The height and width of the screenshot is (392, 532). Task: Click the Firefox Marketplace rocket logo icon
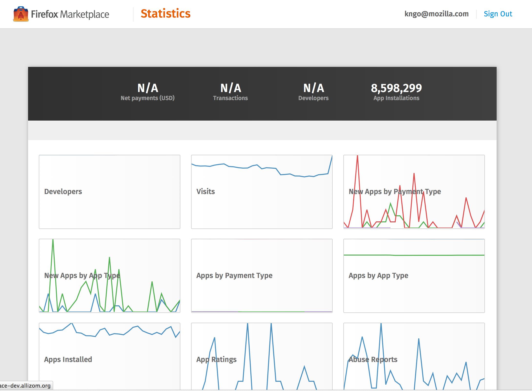point(21,14)
